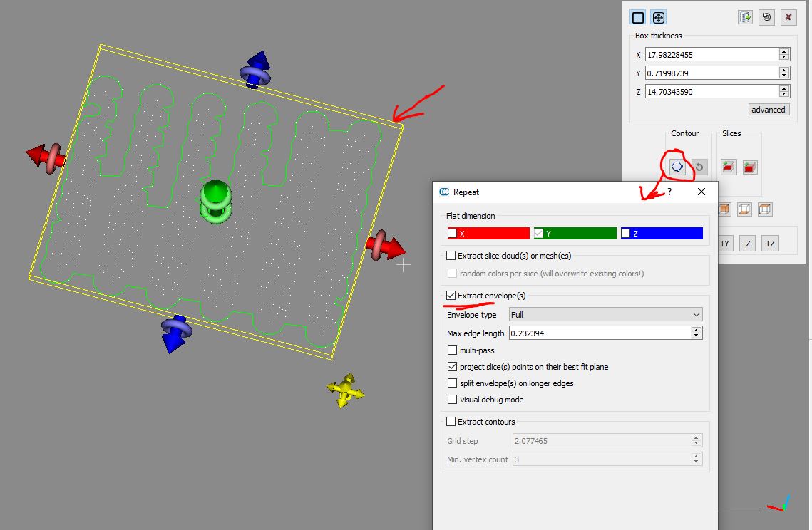This screenshot has height=530, width=812.
Task: Click the advanced button
Action: tap(768, 110)
